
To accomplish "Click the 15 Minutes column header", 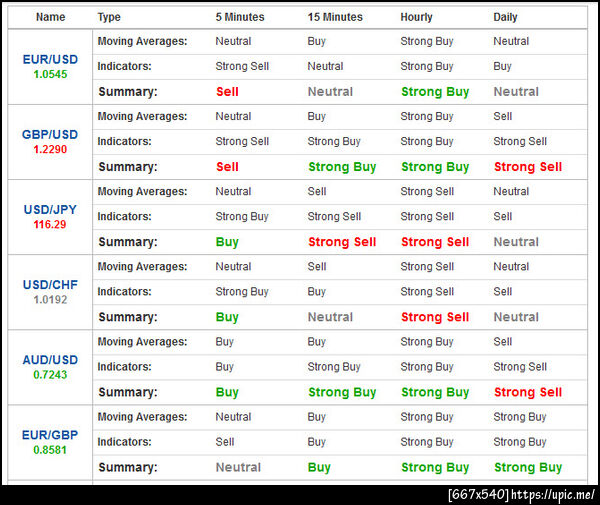I will click(x=335, y=17).
